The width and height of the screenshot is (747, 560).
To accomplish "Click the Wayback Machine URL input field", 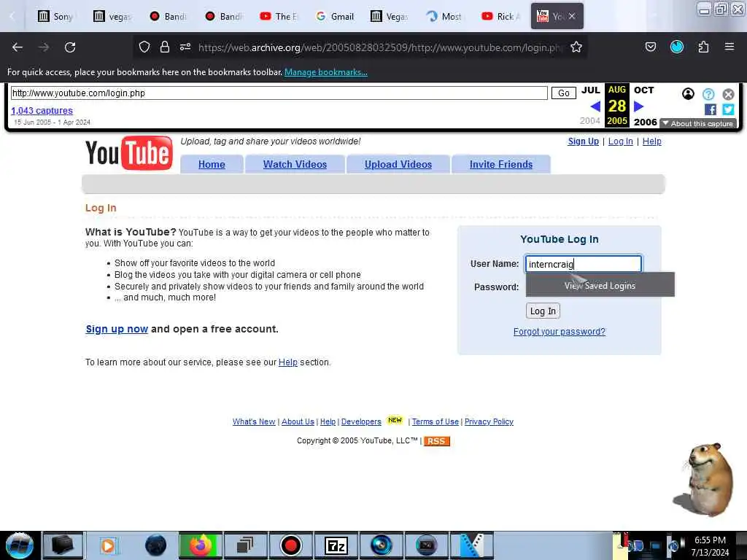I will [279, 93].
